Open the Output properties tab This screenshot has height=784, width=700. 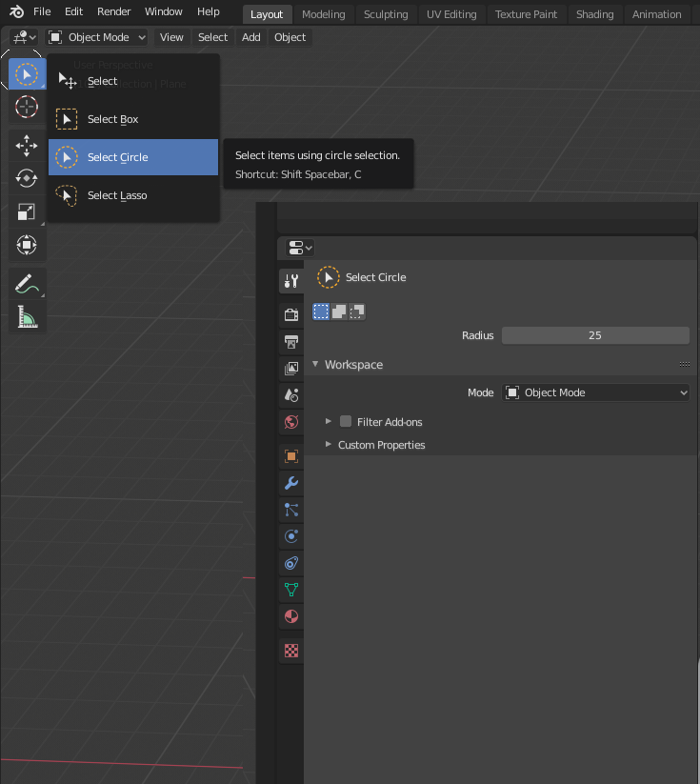pos(291,341)
